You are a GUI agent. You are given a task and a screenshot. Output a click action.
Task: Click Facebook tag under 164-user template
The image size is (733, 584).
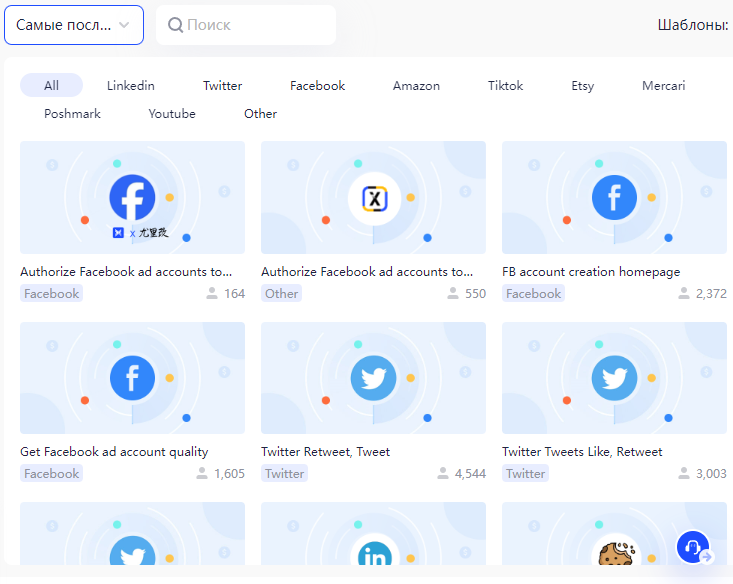(51, 294)
